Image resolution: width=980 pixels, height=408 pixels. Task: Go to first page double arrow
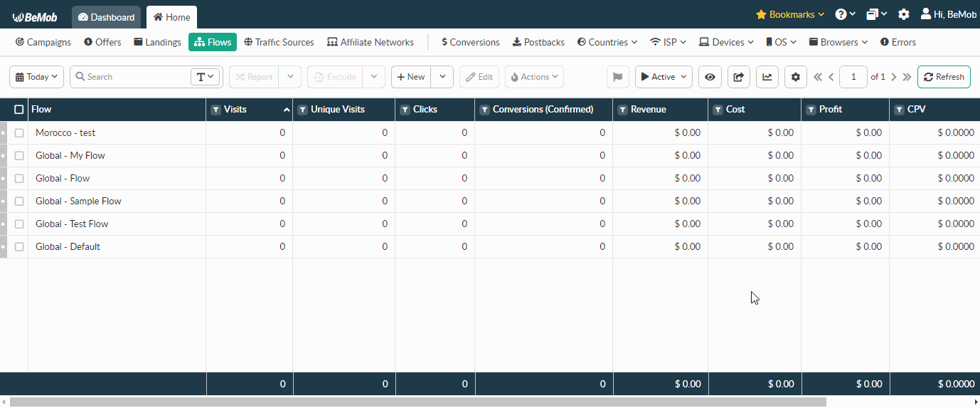pos(817,77)
